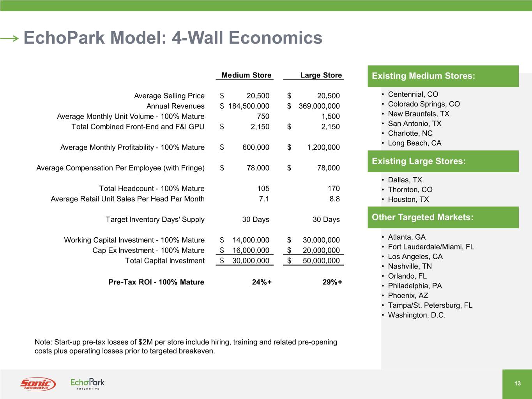Click the Cap Ex value 20,000,000
Image resolution: width=532 pixels, height=399 pixels.
(x=321, y=251)
